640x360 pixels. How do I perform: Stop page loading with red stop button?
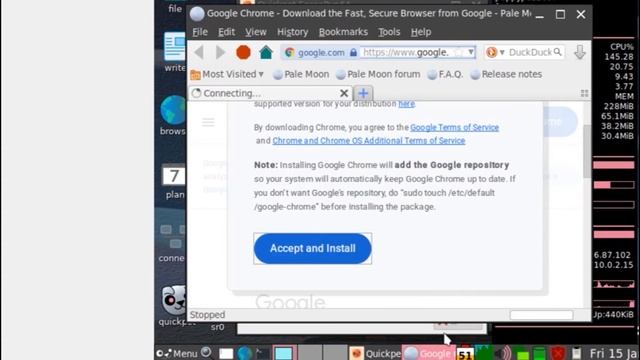pos(243,52)
